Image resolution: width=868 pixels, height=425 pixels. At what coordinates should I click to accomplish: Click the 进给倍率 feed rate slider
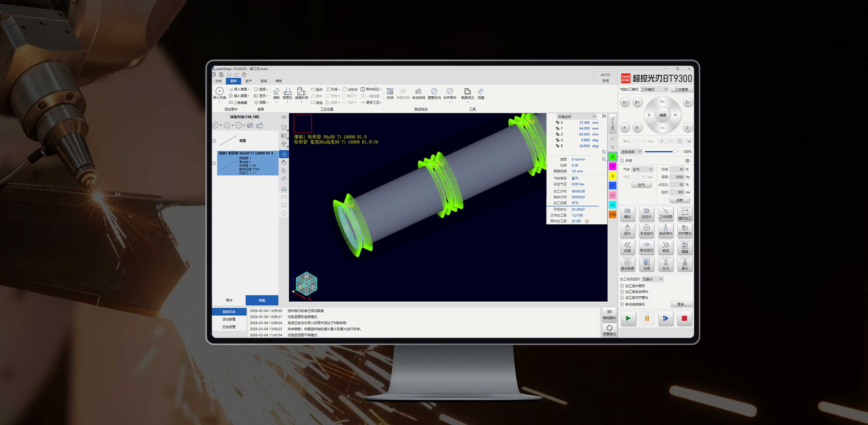click(x=660, y=152)
